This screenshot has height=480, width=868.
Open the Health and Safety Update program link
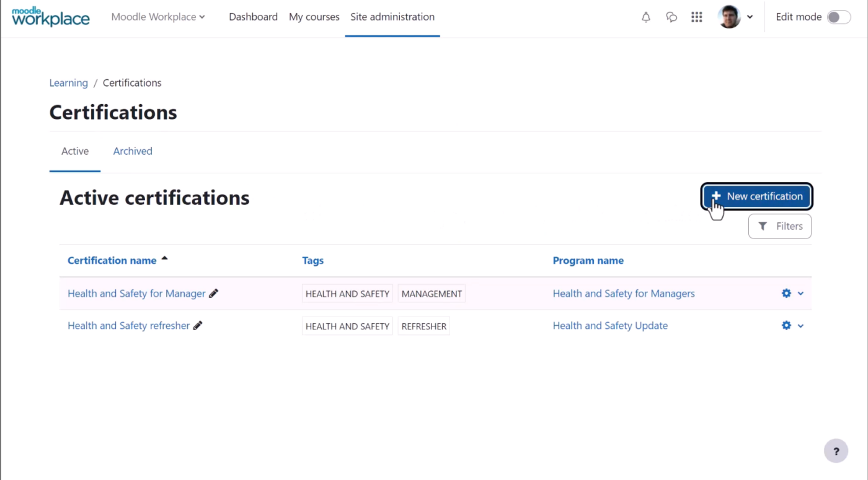(x=610, y=325)
